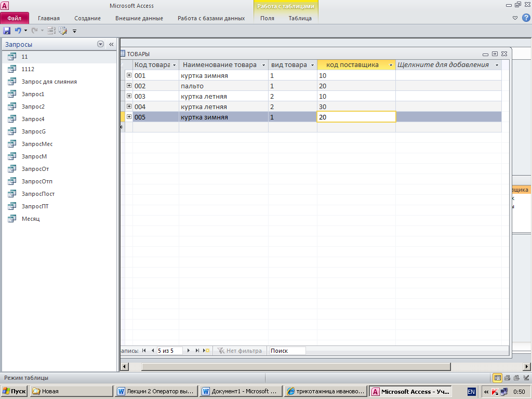The width and height of the screenshot is (532, 399).
Task: Click the ЗапросМ query icon
Action: (12, 156)
